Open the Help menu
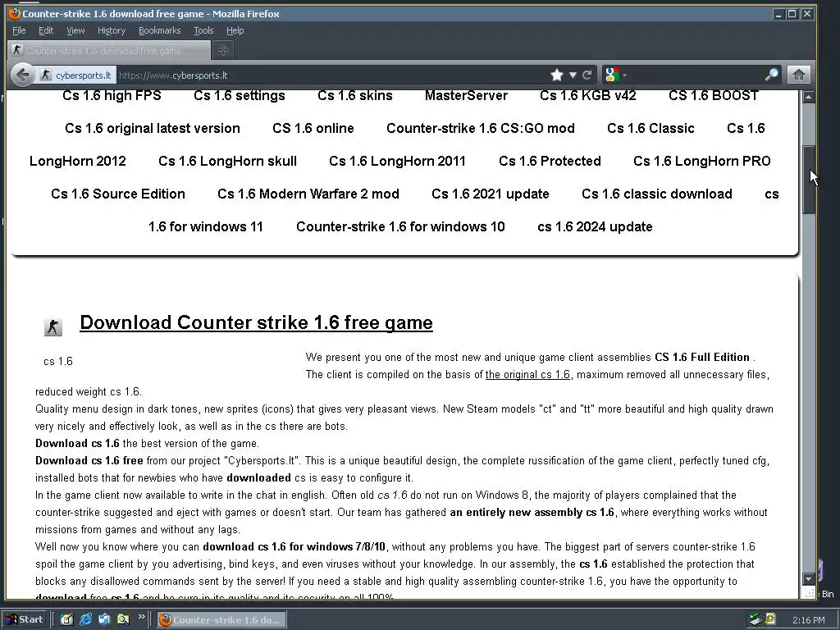The width and height of the screenshot is (840, 630). [x=235, y=30]
